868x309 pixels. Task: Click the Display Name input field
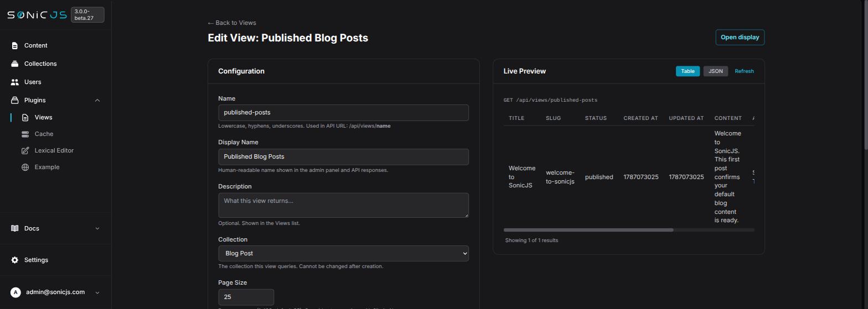pos(343,156)
